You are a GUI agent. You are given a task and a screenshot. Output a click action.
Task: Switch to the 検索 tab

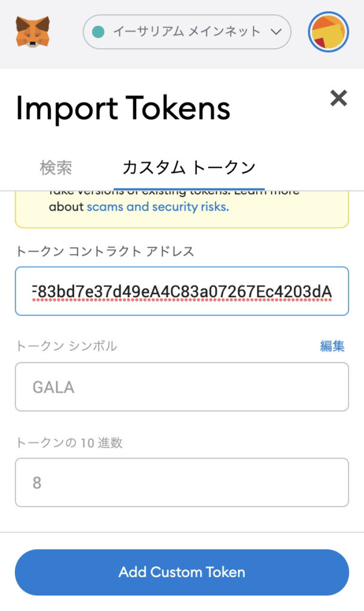(55, 168)
